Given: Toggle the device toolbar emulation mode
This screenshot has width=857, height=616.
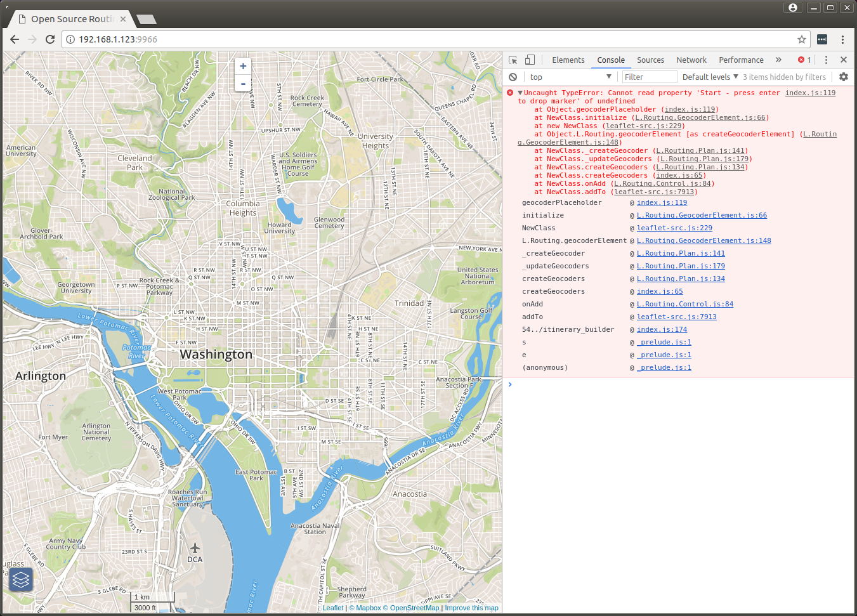Looking at the screenshot, I should click(530, 59).
